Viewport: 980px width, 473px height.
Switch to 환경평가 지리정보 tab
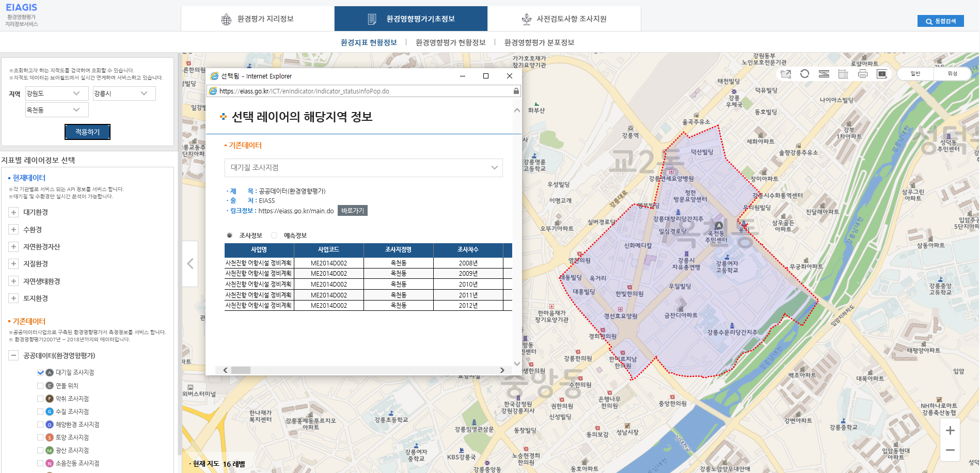(258, 19)
